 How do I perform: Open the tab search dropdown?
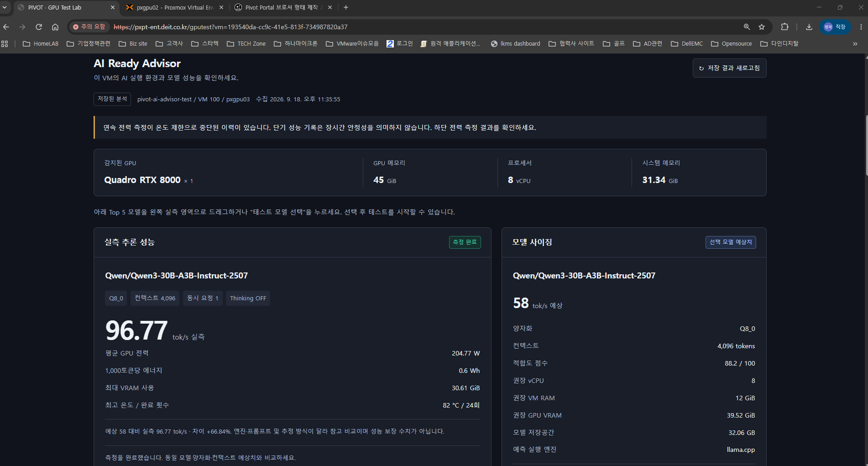click(5, 7)
